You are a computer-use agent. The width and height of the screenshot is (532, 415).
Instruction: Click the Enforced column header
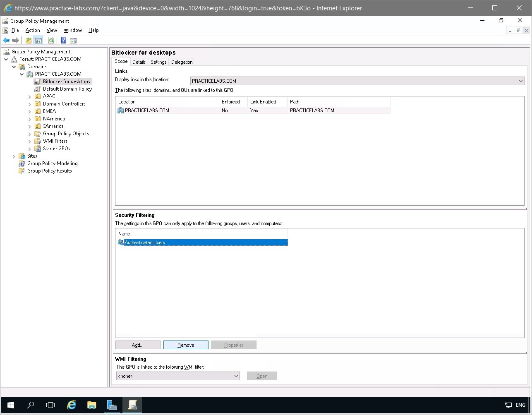pos(232,101)
